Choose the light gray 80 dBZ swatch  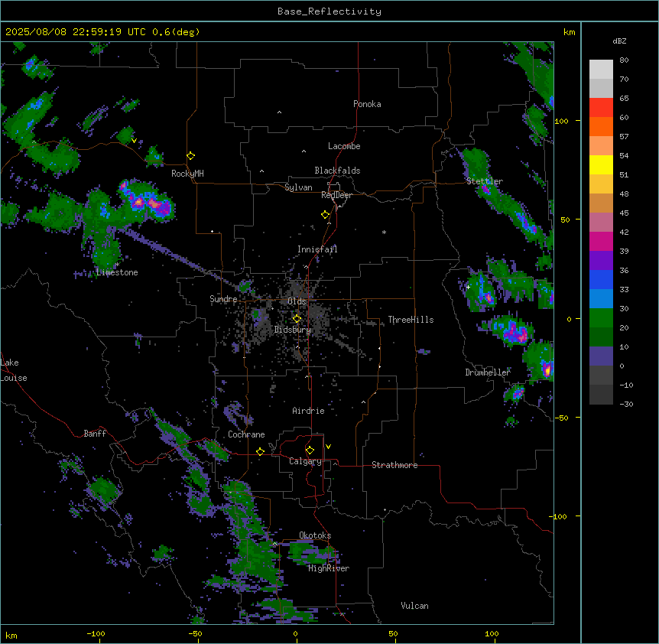pos(601,70)
